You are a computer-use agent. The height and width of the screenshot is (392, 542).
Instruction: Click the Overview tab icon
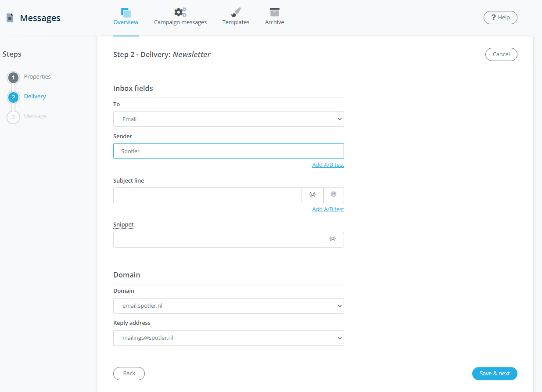[126, 12]
